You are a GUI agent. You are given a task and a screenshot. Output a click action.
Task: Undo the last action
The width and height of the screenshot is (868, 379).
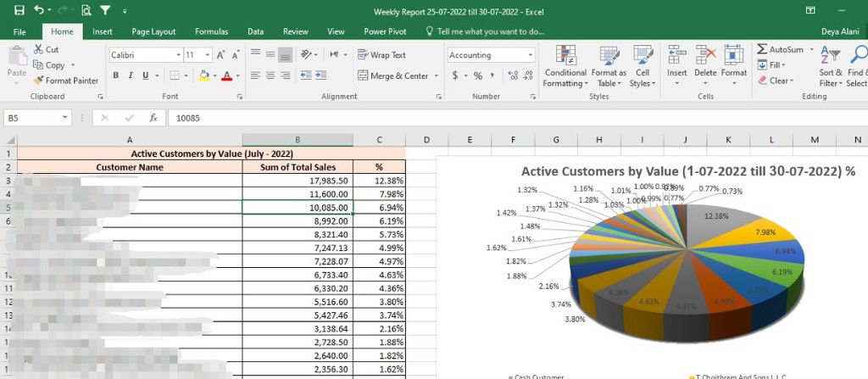pyautogui.click(x=39, y=10)
